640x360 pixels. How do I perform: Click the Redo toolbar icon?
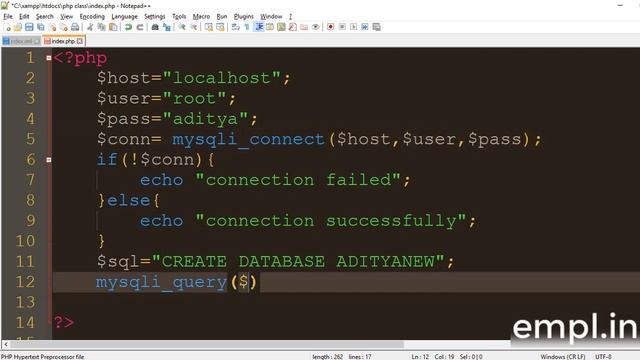140,27
